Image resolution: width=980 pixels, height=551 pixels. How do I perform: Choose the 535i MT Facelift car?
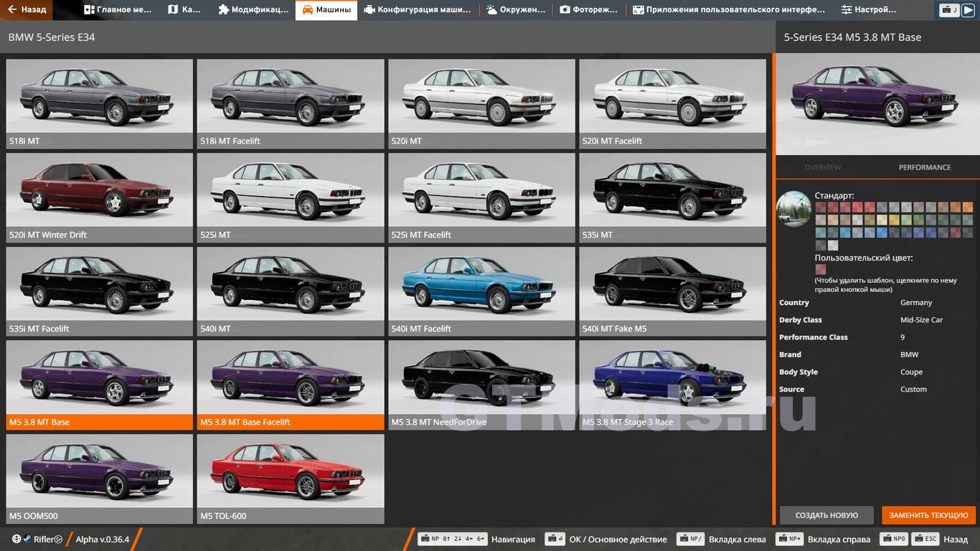click(100, 291)
